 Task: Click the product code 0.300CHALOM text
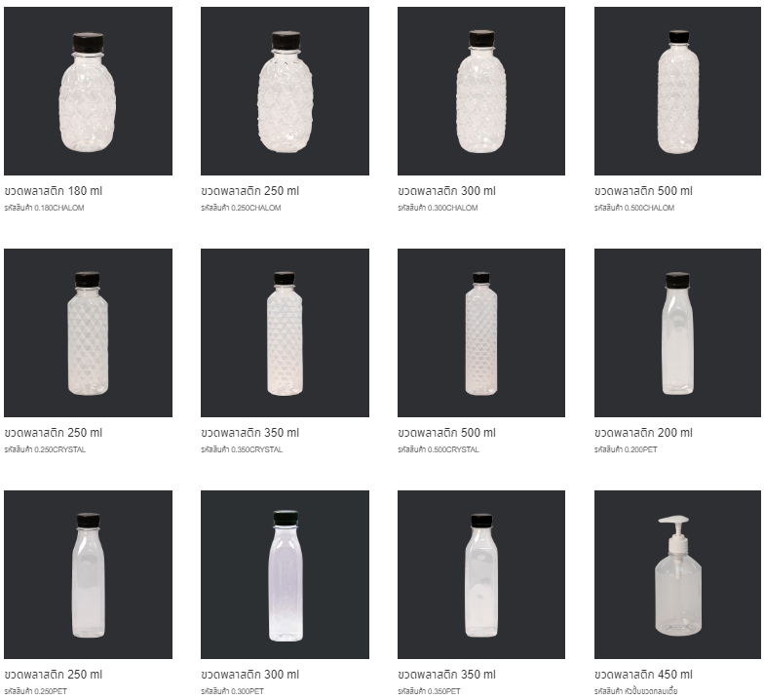point(438,208)
